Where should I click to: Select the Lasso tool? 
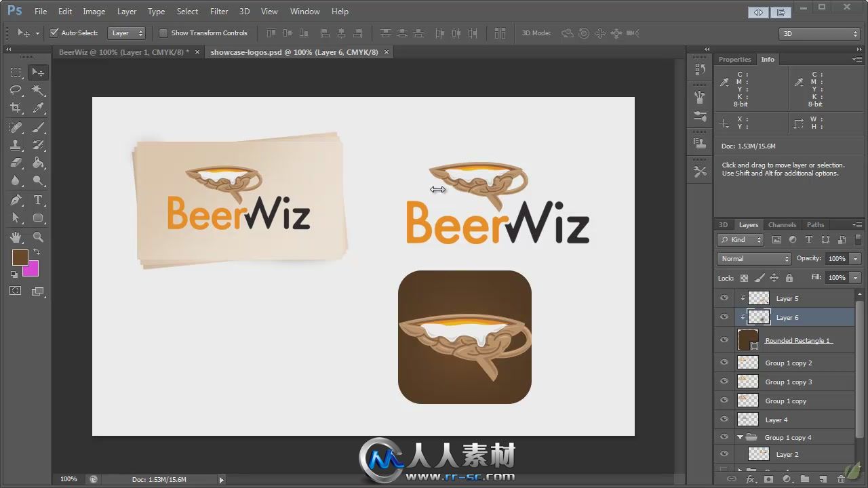point(16,90)
